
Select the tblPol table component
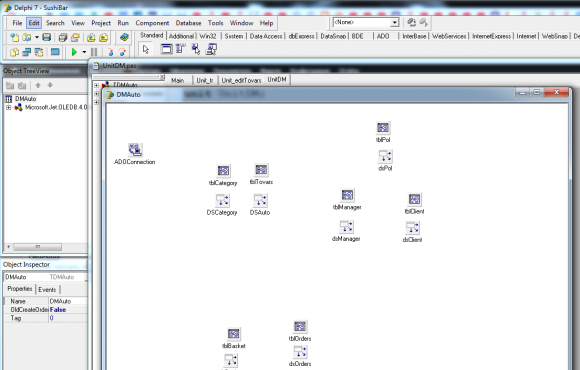(383, 128)
